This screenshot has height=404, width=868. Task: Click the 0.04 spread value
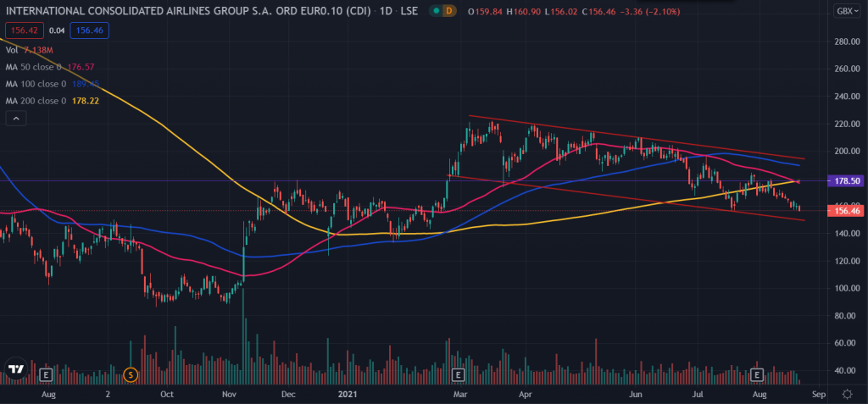pos(57,30)
